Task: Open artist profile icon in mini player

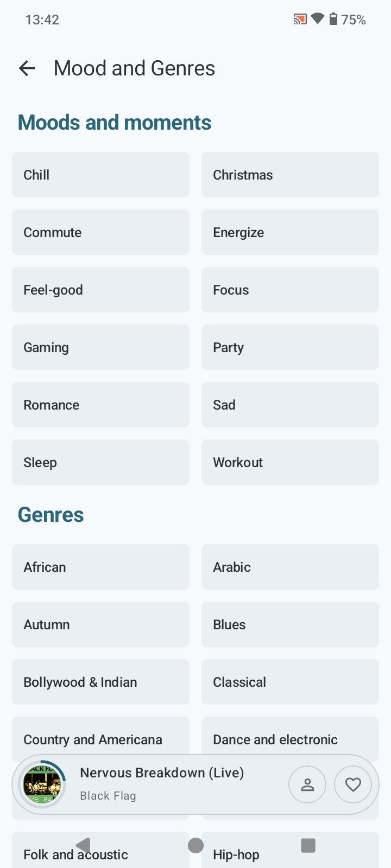Action: (x=307, y=784)
